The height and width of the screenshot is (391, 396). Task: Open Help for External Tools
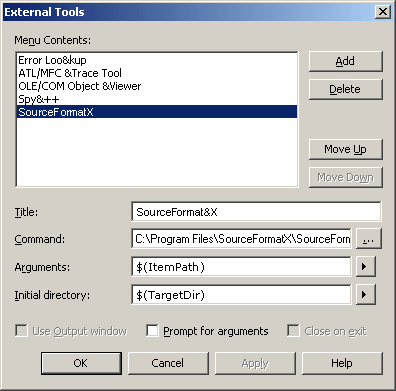click(342, 363)
